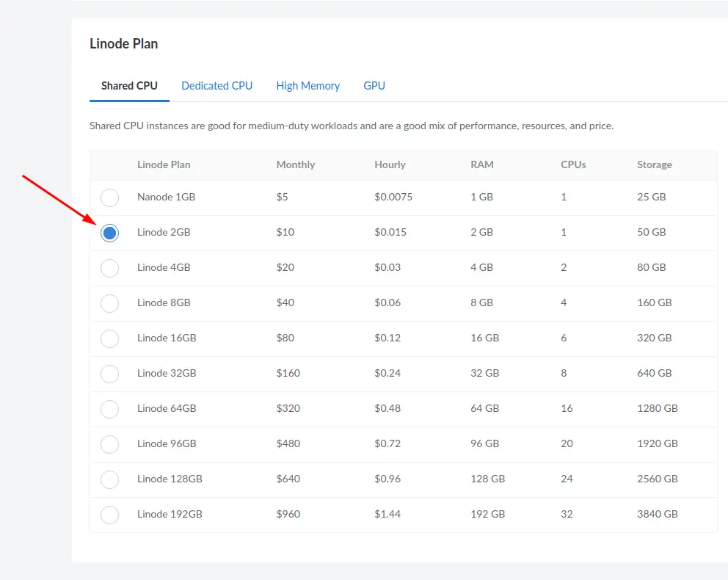Click the Linode 4GB plan name
The height and width of the screenshot is (580, 728).
(164, 267)
